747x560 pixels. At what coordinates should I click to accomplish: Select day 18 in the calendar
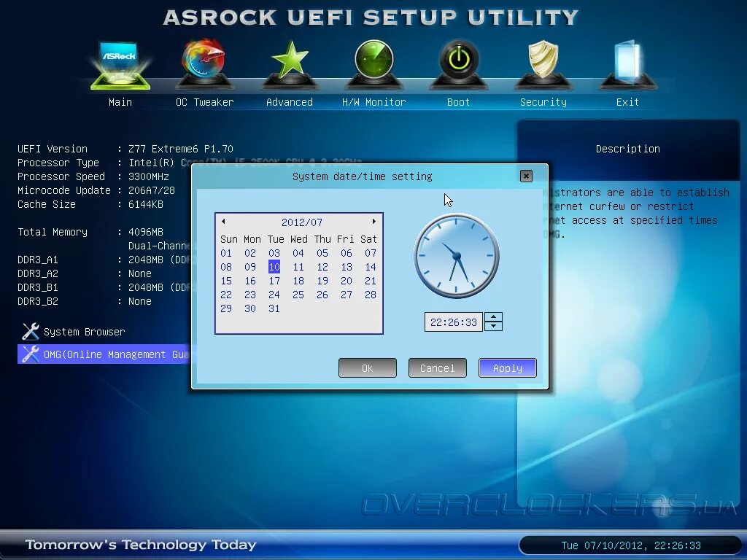298,281
